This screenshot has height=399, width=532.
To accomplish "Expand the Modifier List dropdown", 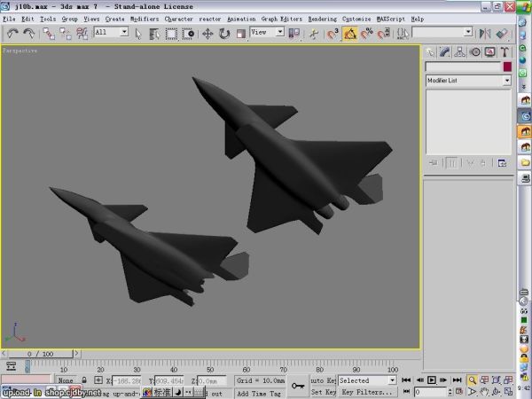I will coord(506,81).
